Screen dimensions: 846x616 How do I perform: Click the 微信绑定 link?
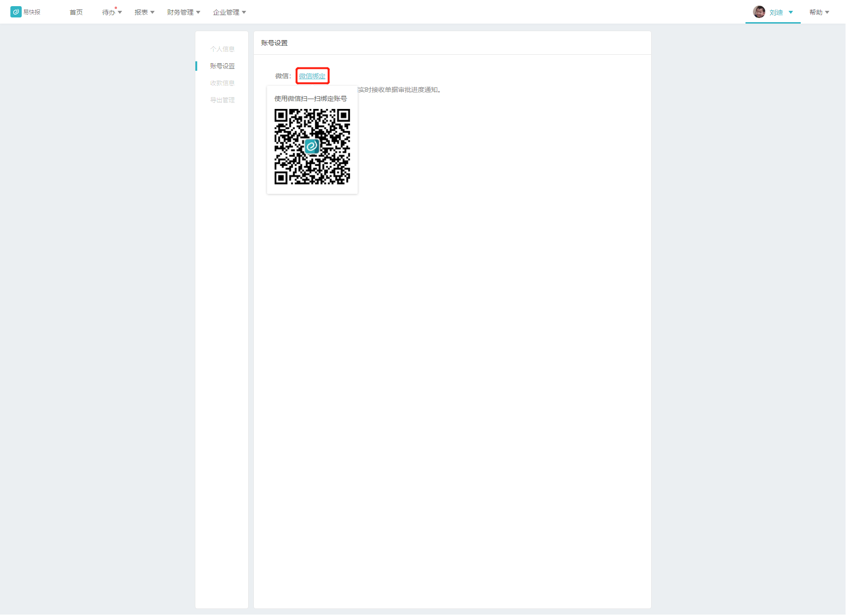pos(312,76)
